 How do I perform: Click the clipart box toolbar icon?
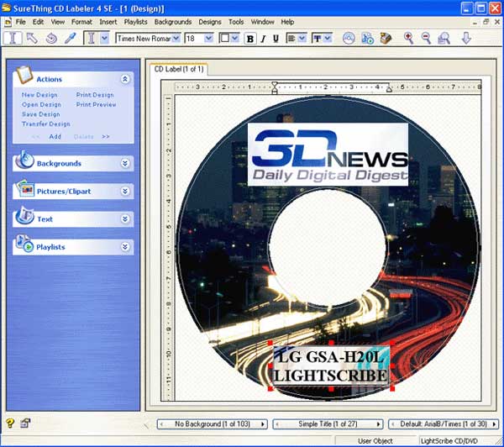(x=386, y=39)
